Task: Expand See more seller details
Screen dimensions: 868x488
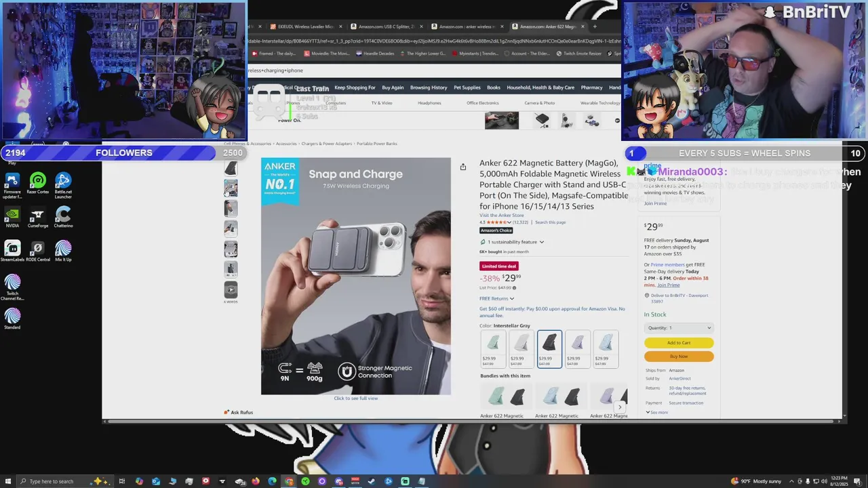Action: pos(656,412)
